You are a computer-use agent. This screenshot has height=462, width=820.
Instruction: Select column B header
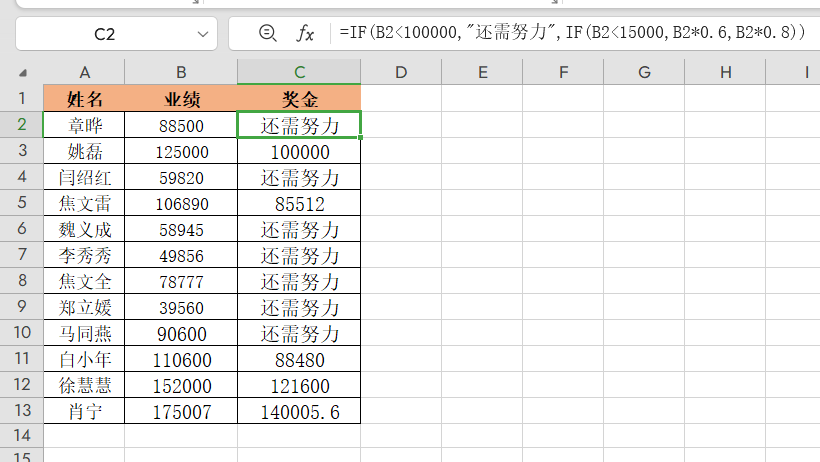[181, 72]
